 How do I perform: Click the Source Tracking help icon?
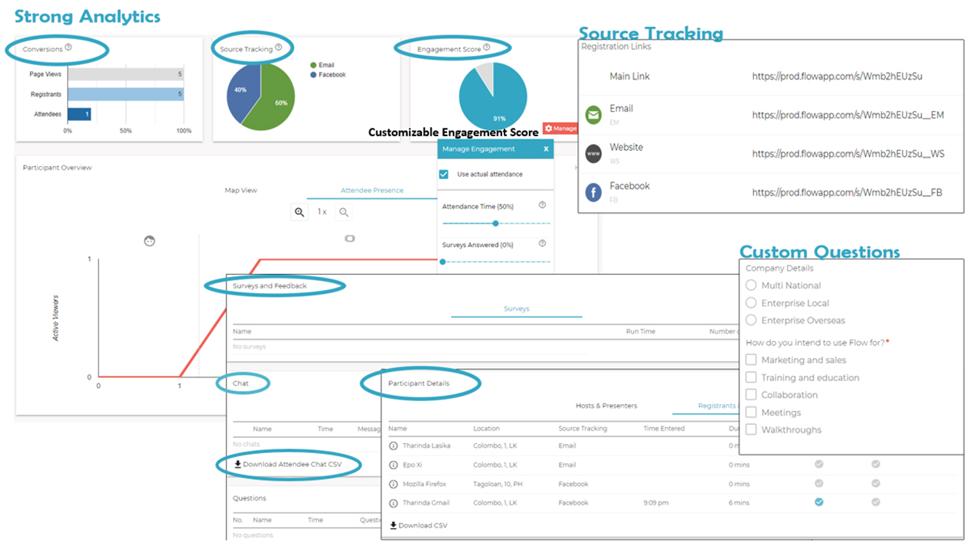279,47
